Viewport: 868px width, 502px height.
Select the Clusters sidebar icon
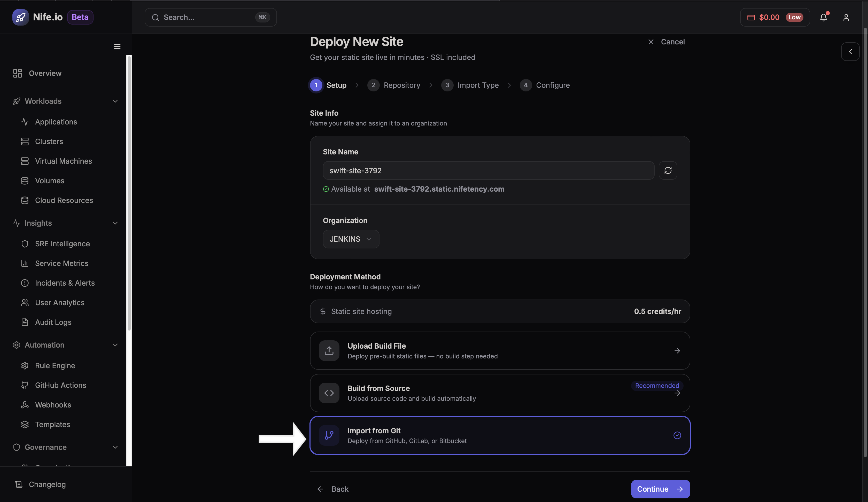pyautogui.click(x=25, y=141)
